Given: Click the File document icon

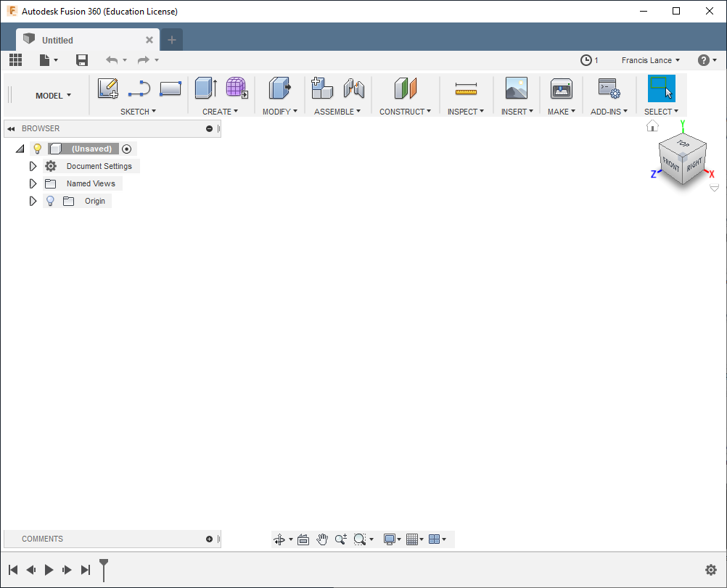Looking at the screenshot, I should click(44, 59).
